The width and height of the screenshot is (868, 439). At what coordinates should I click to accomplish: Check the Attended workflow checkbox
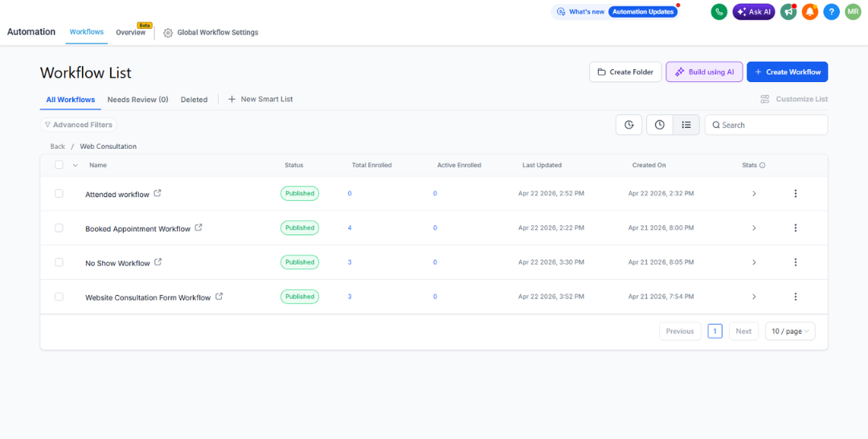point(59,193)
